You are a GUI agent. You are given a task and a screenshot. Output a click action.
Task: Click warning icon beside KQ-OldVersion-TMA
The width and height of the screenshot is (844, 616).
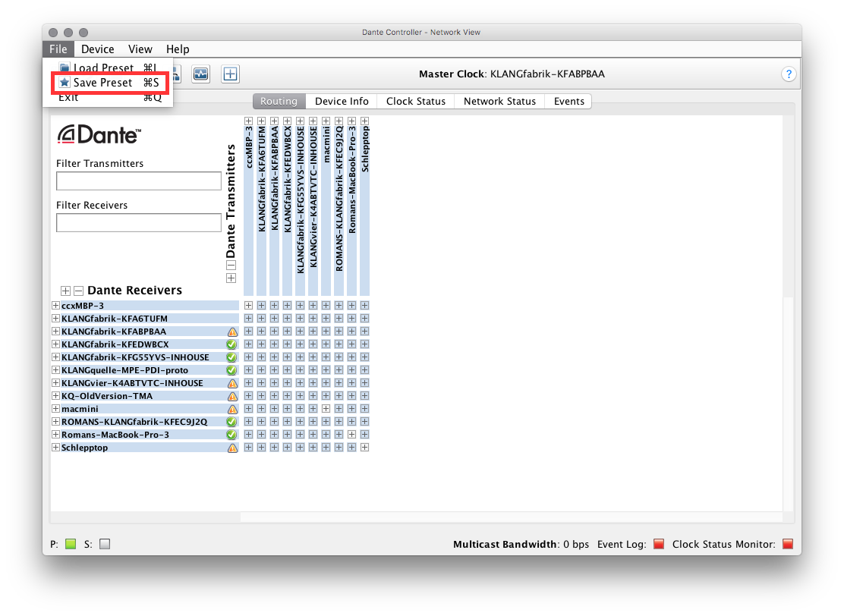tap(232, 397)
